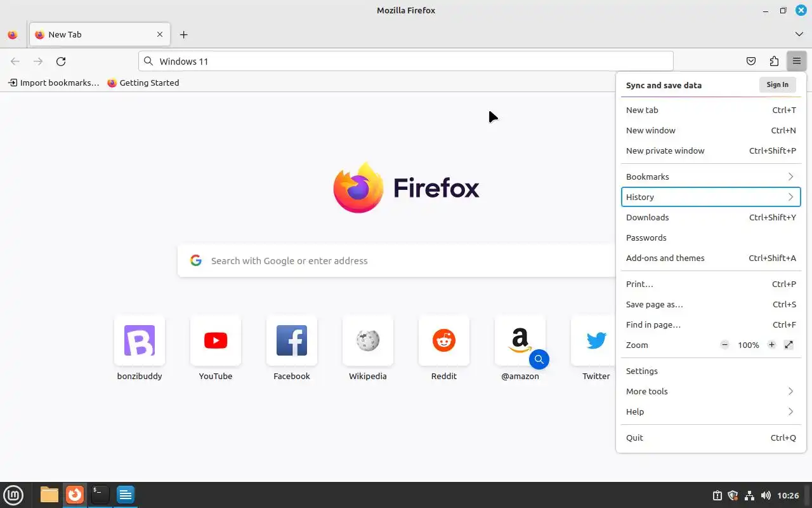The image size is (812, 508).
Task: Focus the address bar containing Windows 11
Action: pos(406,62)
